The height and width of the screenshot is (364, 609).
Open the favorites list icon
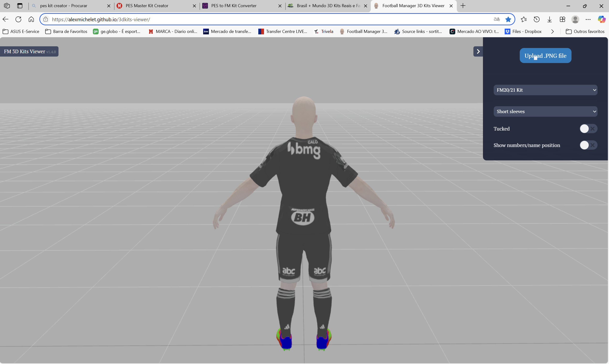524,19
